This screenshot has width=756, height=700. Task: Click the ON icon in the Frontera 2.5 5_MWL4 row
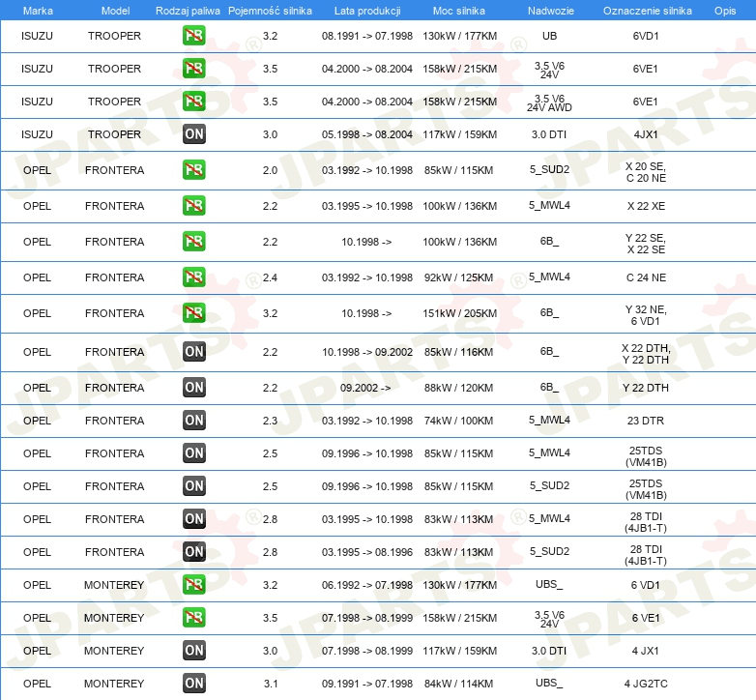click(194, 452)
